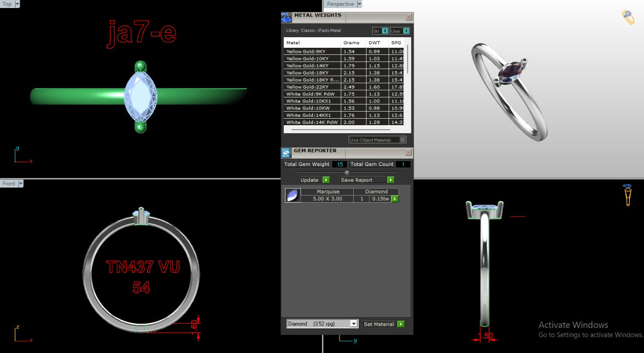Click the Metal column header
644x353 pixels.
(x=312, y=43)
